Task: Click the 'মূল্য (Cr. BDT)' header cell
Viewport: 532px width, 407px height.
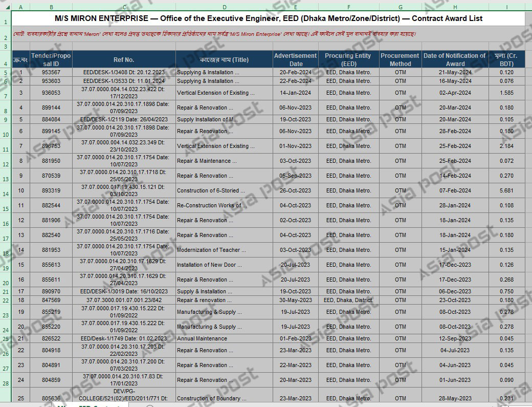Action: 507,59
